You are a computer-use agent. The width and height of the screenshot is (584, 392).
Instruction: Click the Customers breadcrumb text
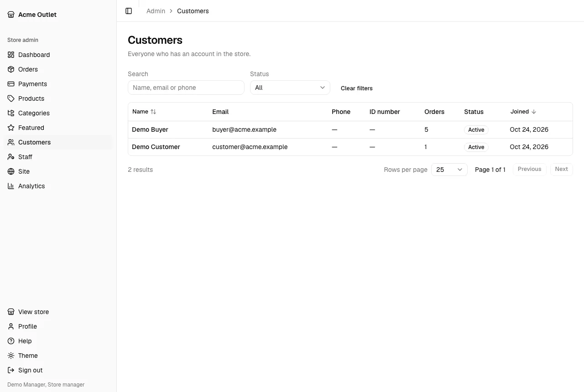pos(193,11)
